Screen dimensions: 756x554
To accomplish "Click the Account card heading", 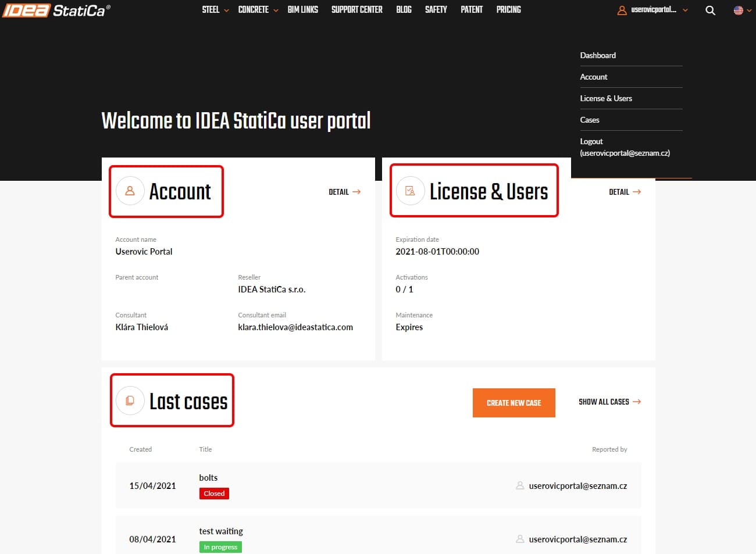I will point(180,191).
